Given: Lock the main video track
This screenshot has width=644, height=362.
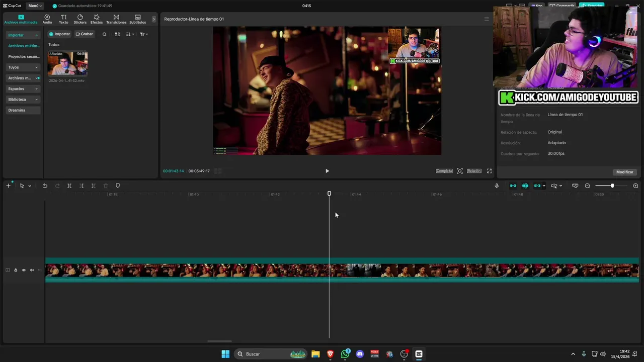Looking at the screenshot, I should coord(16,270).
